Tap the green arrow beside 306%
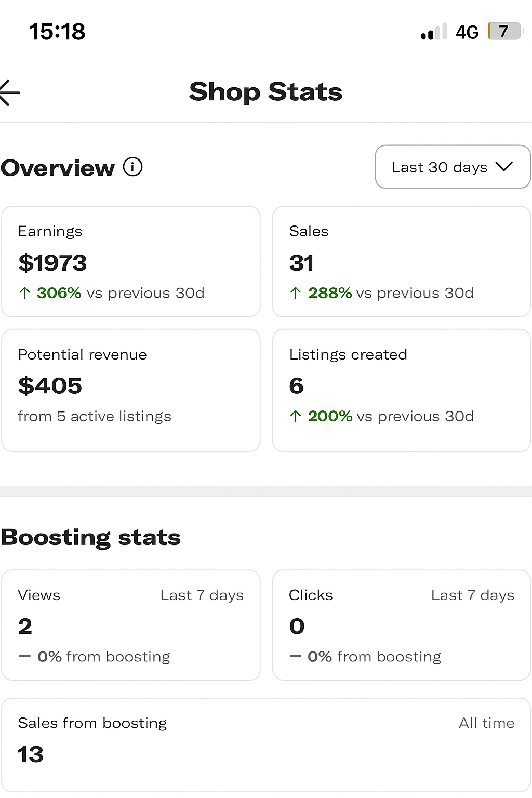This screenshot has width=532, height=798. (x=24, y=293)
